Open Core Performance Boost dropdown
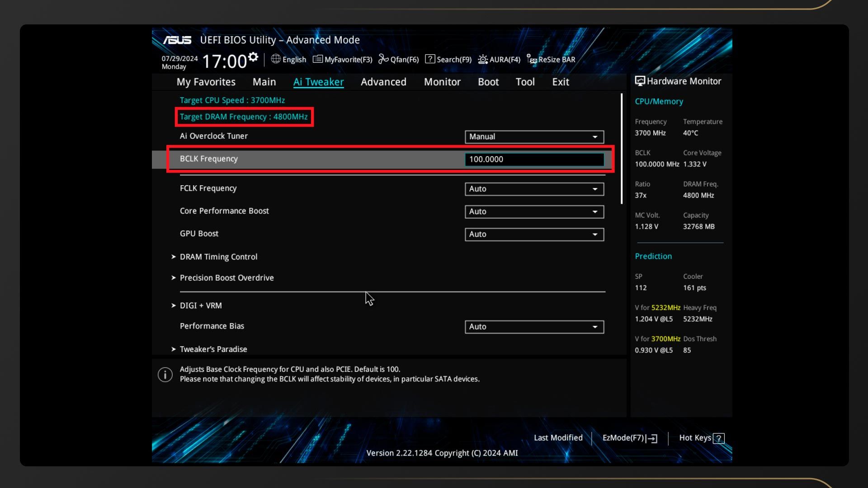 (534, 211)
